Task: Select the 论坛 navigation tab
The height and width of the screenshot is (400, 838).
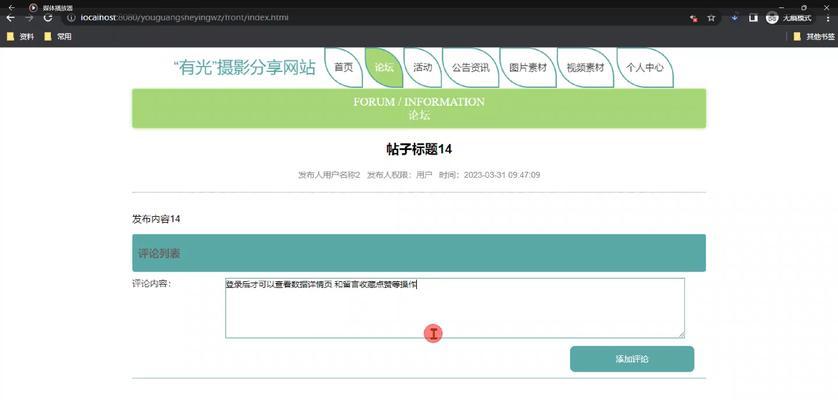Action: (x=384, y=68)
